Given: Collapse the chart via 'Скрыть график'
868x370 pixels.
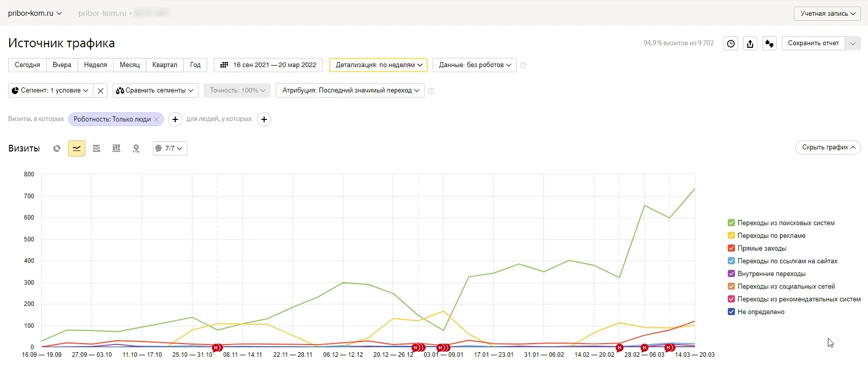Looking at the screenshot, I should coord(828,147).
